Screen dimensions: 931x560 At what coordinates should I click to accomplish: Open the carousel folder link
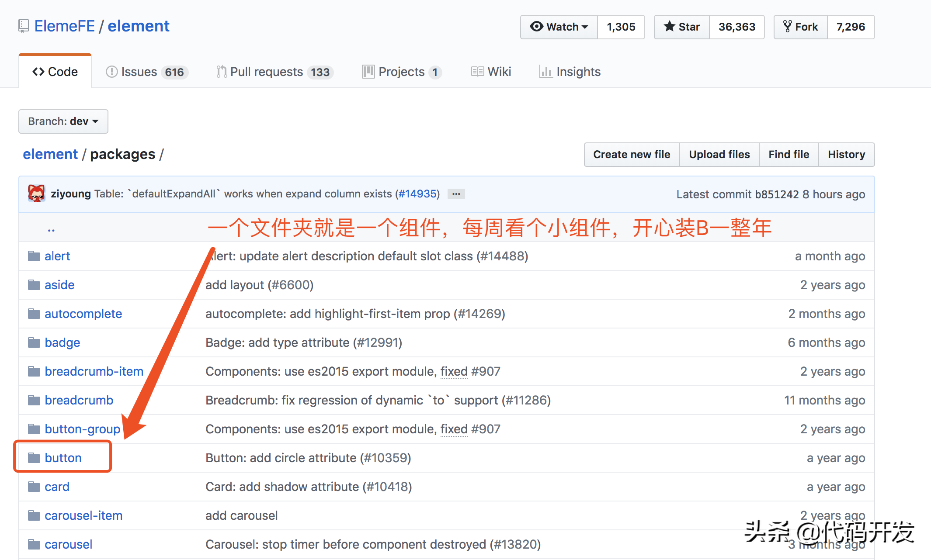coord(69,544)
